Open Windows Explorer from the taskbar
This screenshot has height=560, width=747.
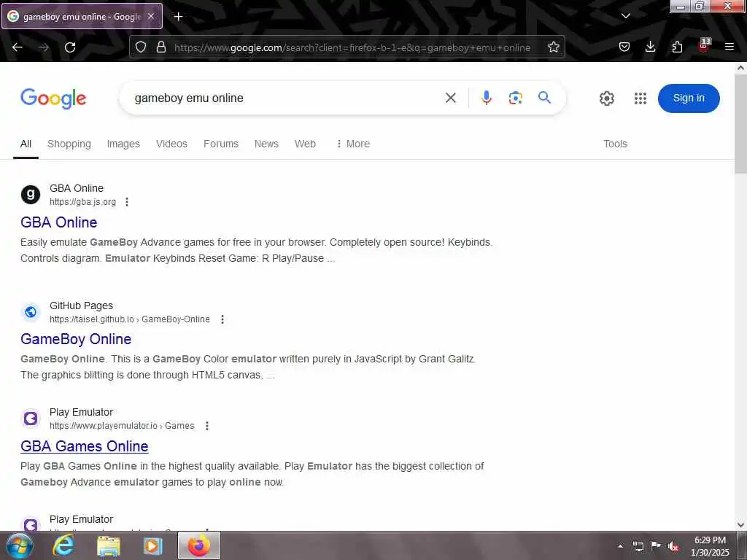click(108, 545)
